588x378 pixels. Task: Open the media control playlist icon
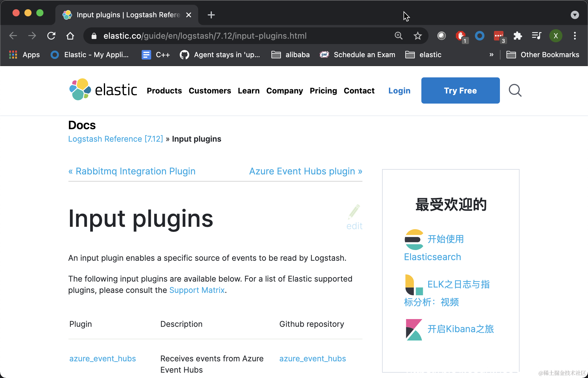click(x=537, y=36)
